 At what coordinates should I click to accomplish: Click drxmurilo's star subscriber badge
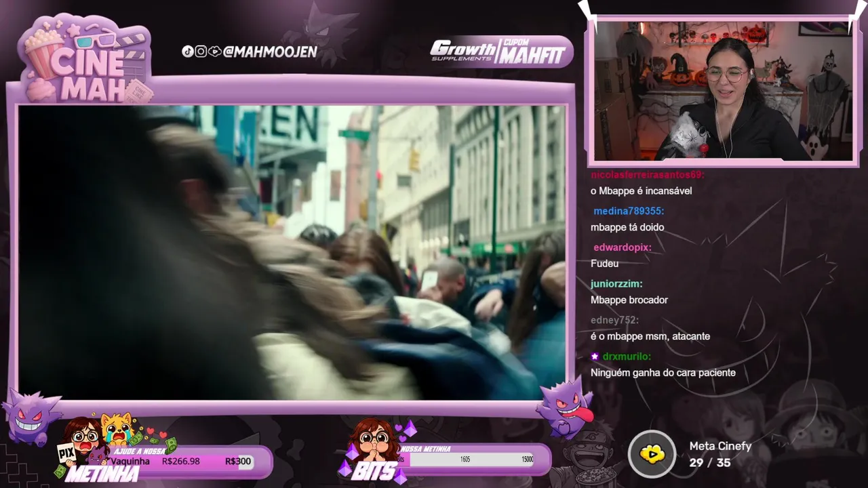coord(595,357)
